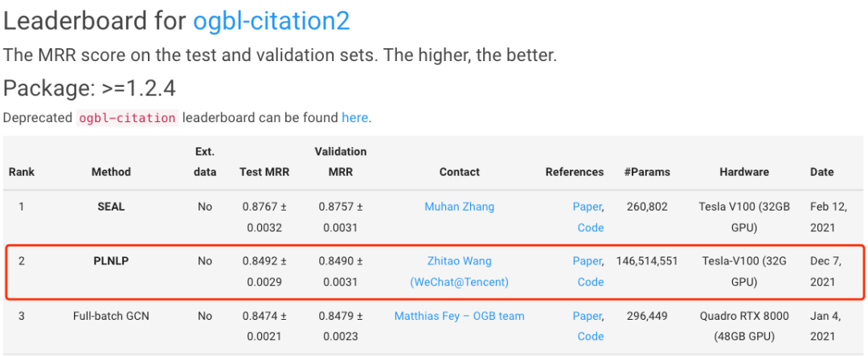Open Code link for Full-batch GCN
The height and width of the screenshot is (356, 868).
[591, 337]
